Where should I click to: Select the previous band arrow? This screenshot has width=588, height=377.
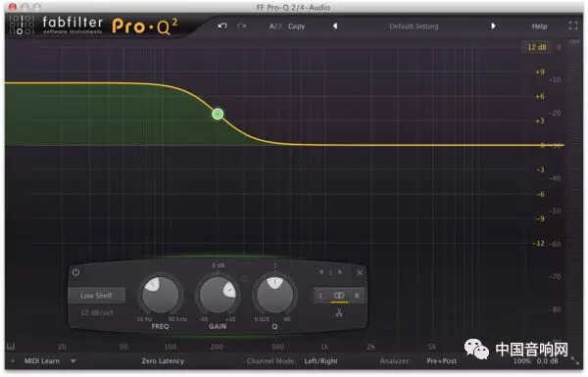321,272
